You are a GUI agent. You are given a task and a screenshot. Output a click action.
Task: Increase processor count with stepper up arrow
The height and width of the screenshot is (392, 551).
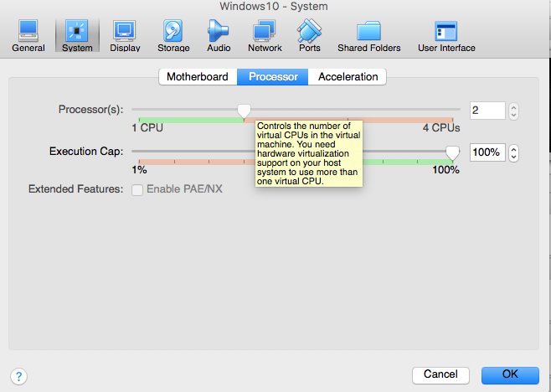tap(513, 107)
